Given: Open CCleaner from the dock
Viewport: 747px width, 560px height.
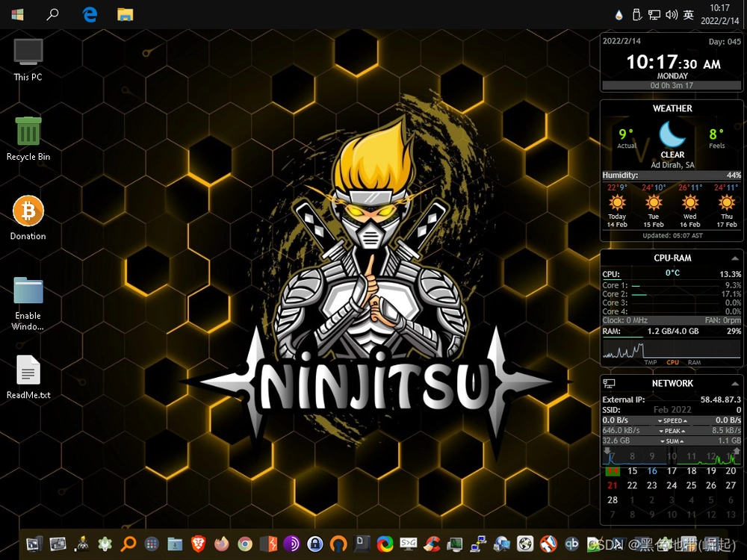Looking at the screenshot, I should [x=432, y=544].
